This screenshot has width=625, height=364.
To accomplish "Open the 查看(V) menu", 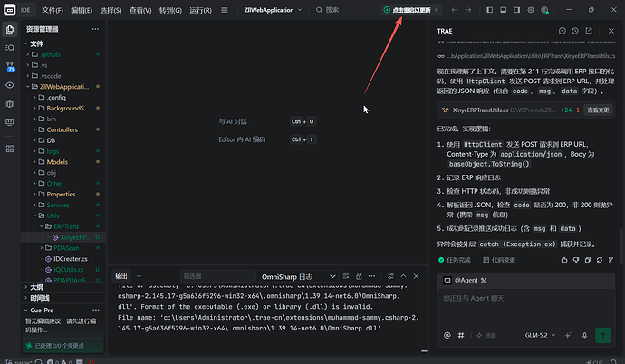I will (x=140, y=10).
